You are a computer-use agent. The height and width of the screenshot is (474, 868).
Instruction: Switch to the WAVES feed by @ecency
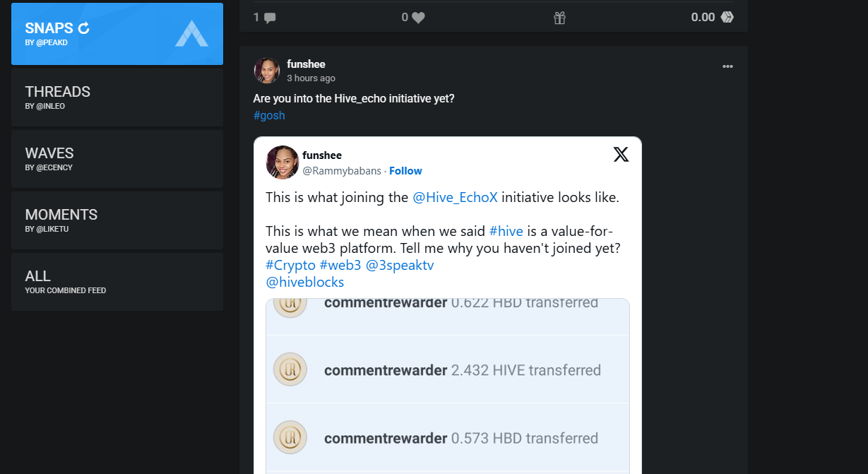117,159
